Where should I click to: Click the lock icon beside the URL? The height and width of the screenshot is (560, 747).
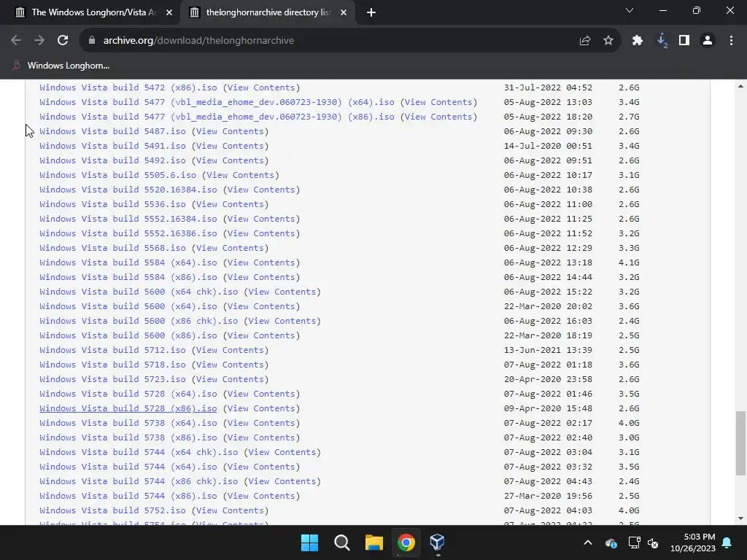click(x=92, y=41)
